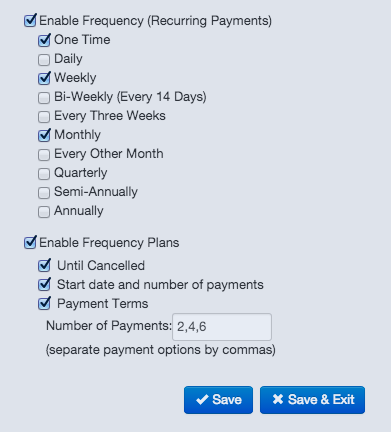Uncheck the Until Cancelled plan option
This screenshot has height=432, width=391.
(x=44, y=265)
